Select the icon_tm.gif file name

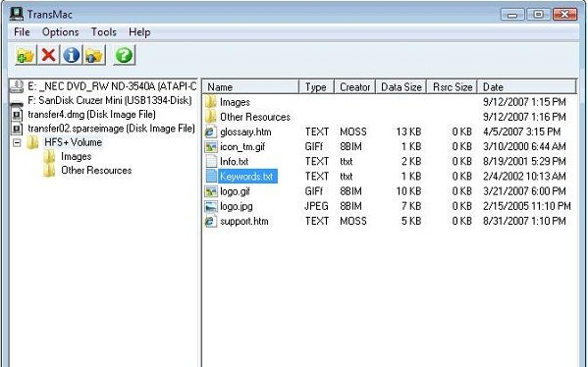point(242,146)
